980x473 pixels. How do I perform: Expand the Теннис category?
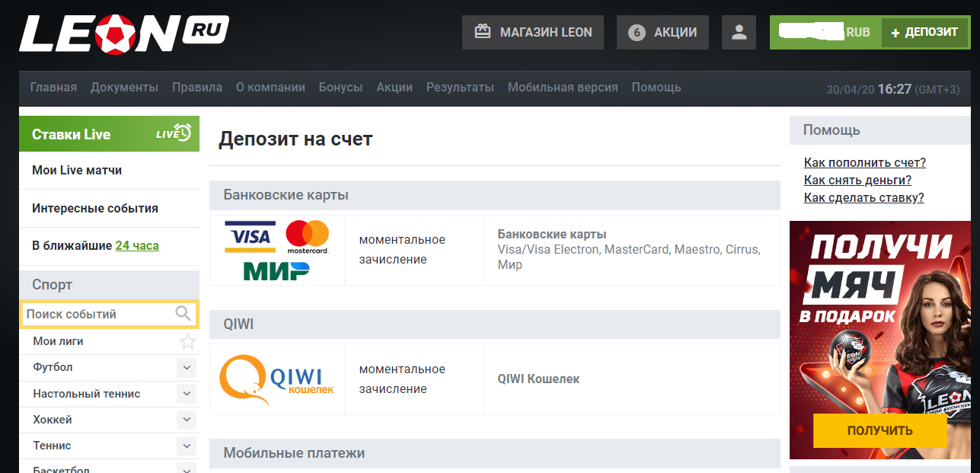click(187, 446)
